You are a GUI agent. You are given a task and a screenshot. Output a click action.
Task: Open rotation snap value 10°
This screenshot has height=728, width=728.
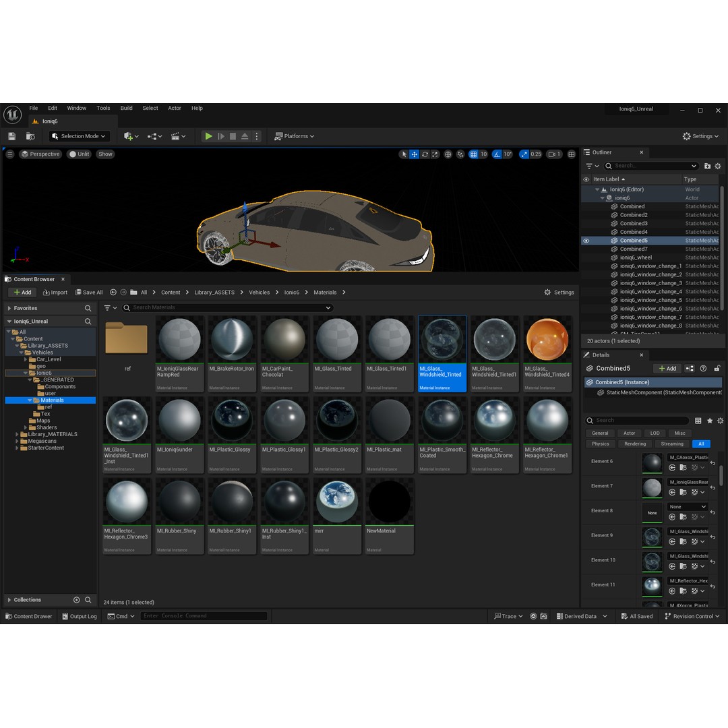coord(508,154)
